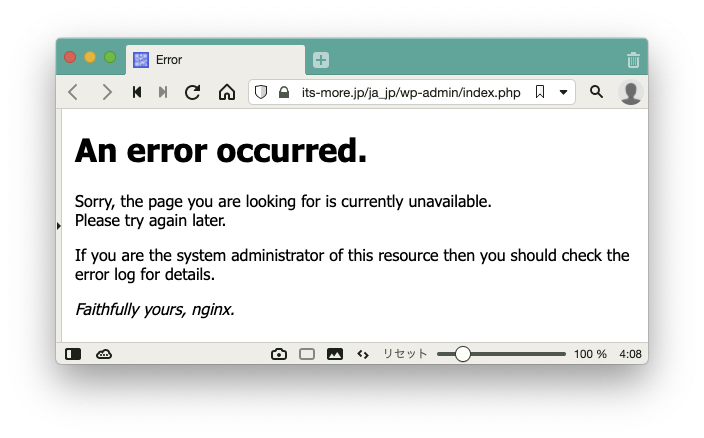The height and width of the screenshot is (438, 704).
Task: Open the search field magnifier icon
Action: pos(596,92)
